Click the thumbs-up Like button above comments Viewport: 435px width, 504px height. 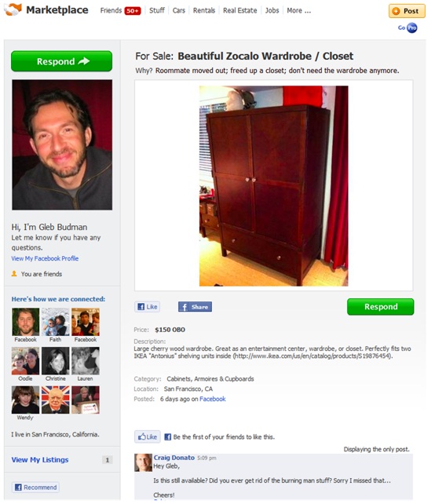pos(148,436)
